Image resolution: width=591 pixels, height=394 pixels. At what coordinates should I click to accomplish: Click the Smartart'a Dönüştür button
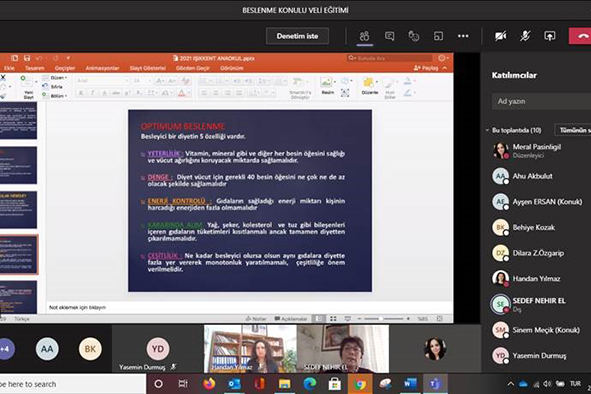pos(300,89)
